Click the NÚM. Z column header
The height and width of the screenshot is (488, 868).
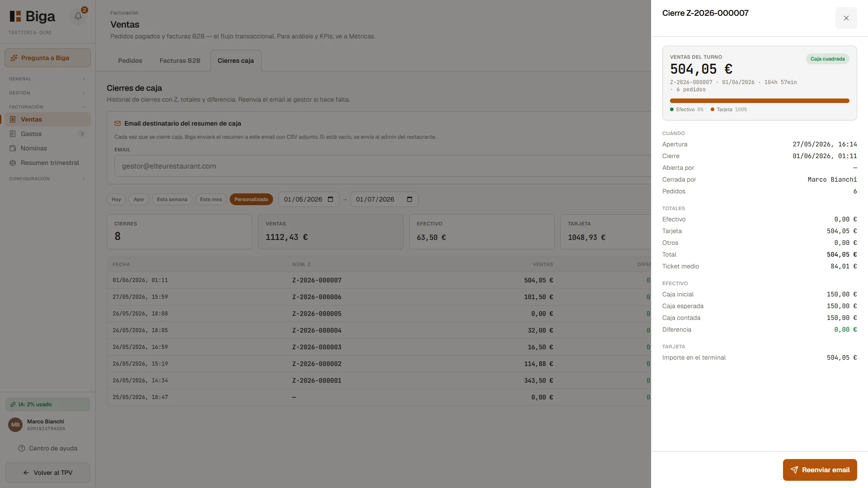pos(301,264)
